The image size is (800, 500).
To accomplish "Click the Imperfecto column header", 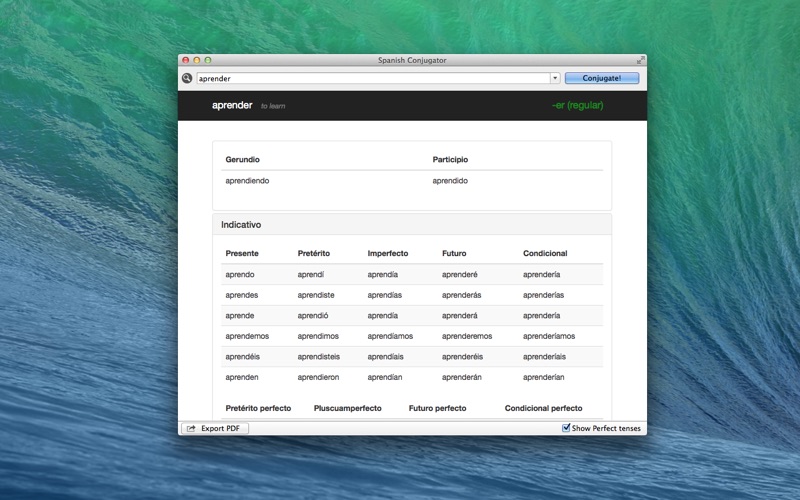I will click(388, 254).
